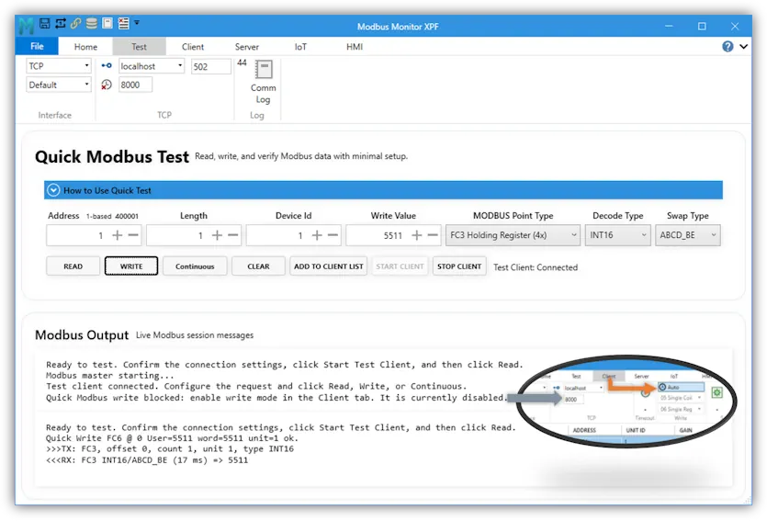Click the host connection icon beside localhost
Image resolution: width=767 pixels, height=532 pixels.
(107, 65)
